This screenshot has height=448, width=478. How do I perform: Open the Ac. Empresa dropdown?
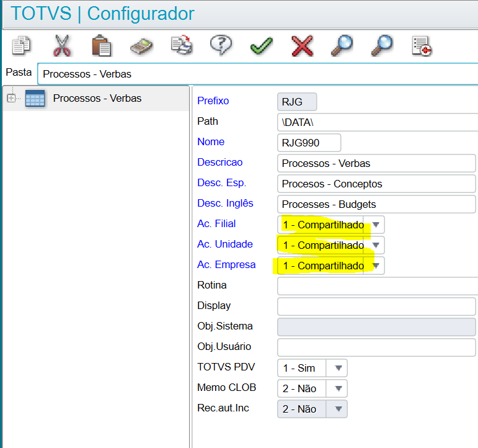pyautogui.click(x=376, y=266)
